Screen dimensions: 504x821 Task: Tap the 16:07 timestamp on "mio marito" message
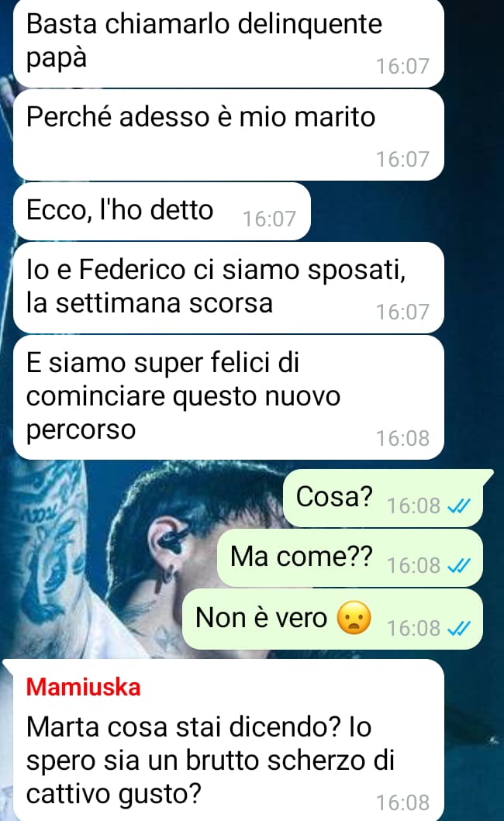pos(402,159)
